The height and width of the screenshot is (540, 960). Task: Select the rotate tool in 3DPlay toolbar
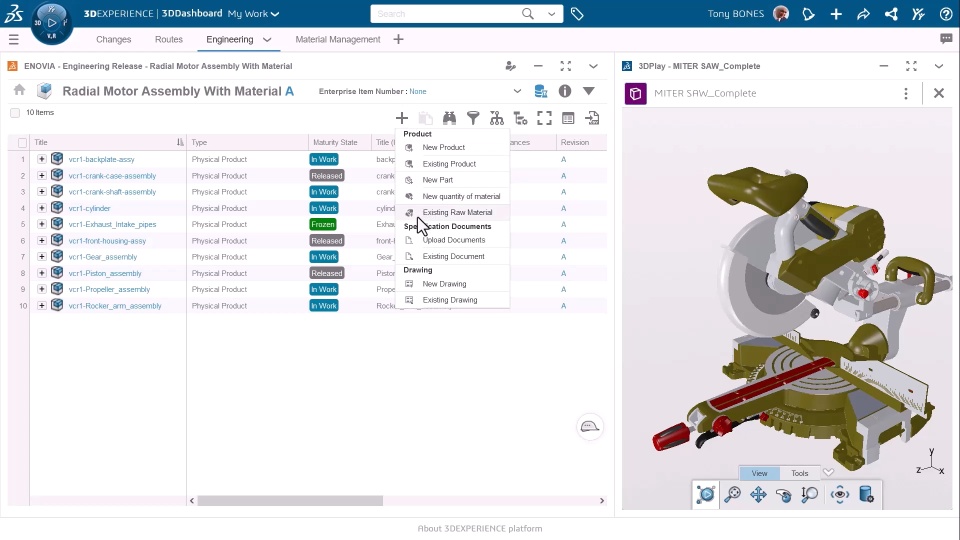[x=784, y=494]
